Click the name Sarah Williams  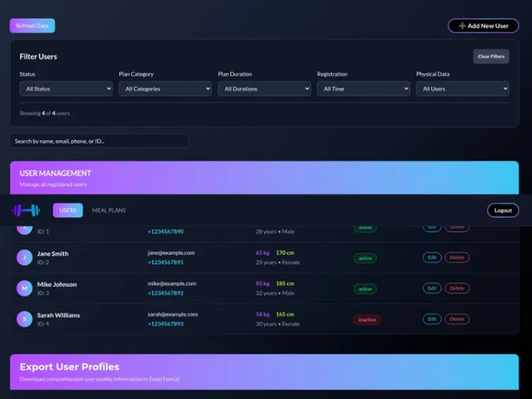[x=59, y=315]
